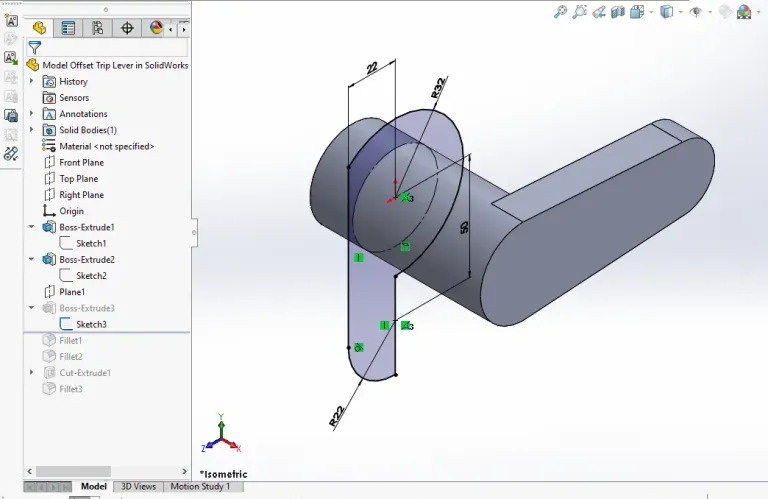Open the View Orientation dropdown arrow
This screenshot has width=768, height=499.
pos(651,12)
